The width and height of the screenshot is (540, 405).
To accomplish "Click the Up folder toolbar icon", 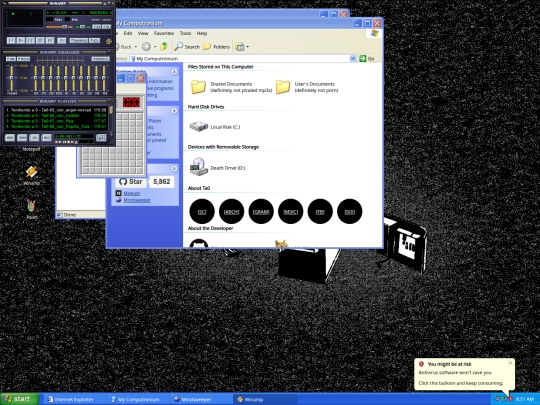I will click(164, 46).
